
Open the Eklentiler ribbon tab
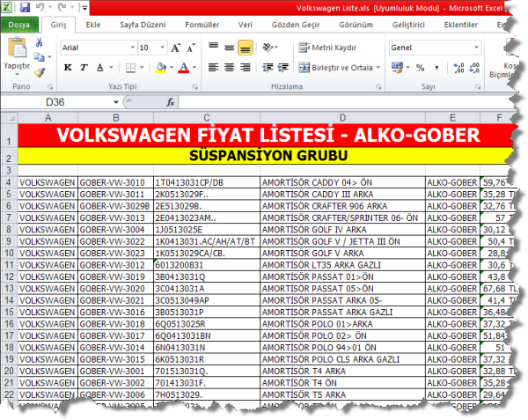(460, 25)
